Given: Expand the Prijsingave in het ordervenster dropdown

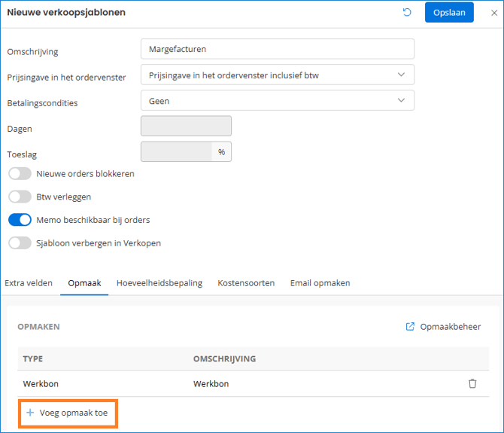Looking at the screenshot, I should [277, 75].
